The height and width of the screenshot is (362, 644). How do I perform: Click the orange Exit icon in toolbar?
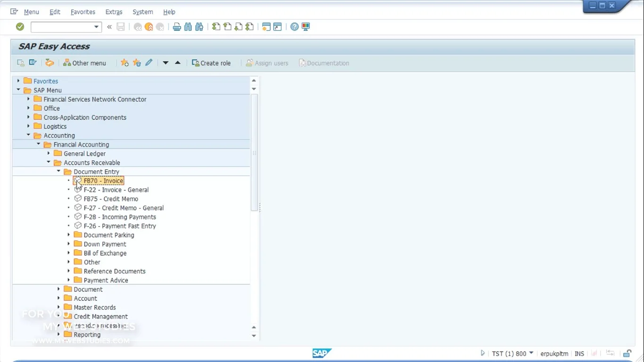(x=149, y=27)
